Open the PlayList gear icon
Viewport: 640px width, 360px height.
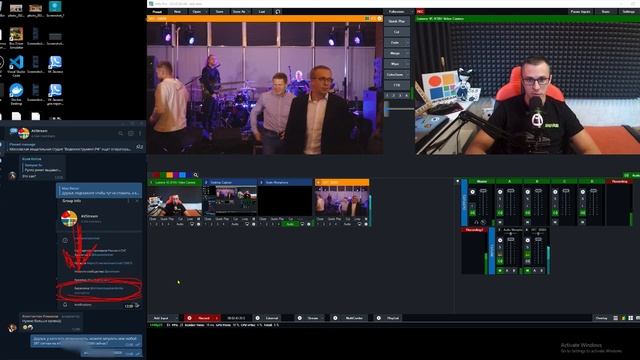coord(378,318)
